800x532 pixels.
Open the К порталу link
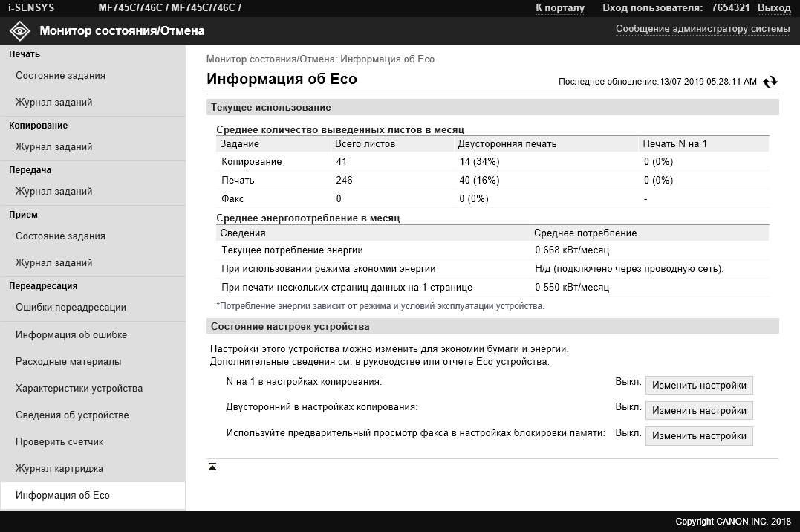point(559,7)
